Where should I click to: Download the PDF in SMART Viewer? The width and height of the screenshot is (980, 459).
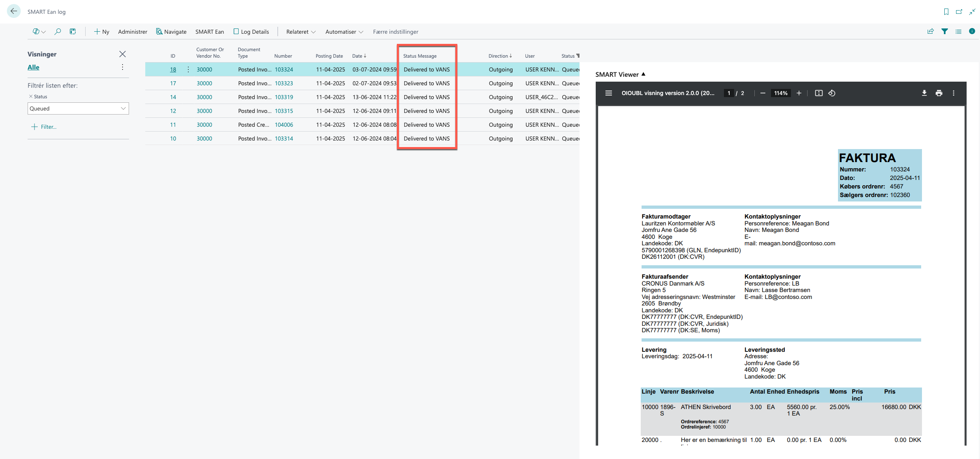click(x=924, y=93)
